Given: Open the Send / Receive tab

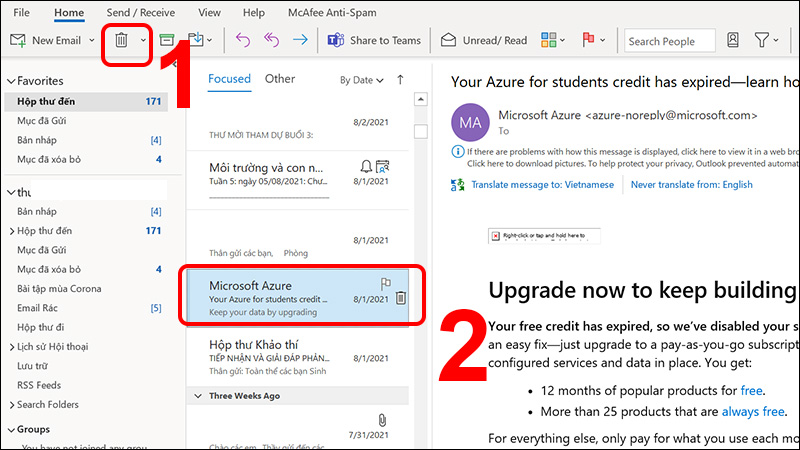Looking at the screenshot, I should pos(140,13).
